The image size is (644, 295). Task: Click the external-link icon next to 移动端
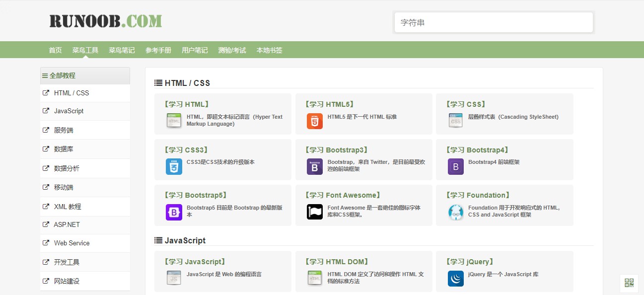(46, 187)
